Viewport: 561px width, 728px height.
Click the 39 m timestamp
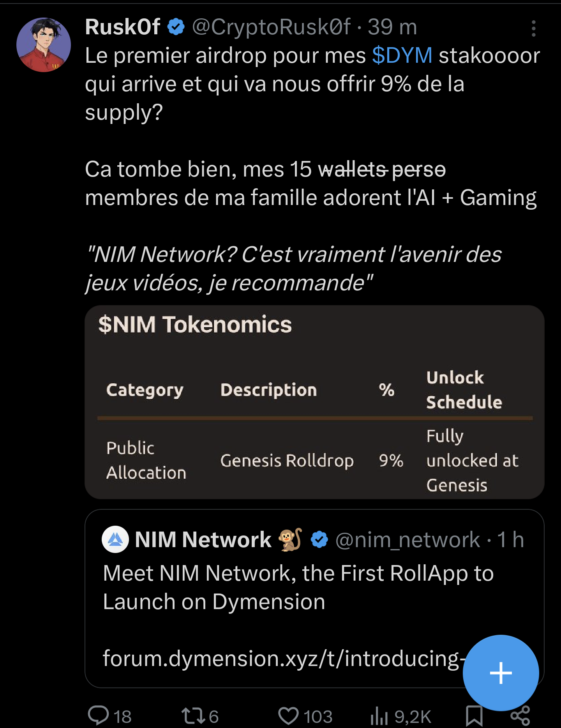(392, 27)
